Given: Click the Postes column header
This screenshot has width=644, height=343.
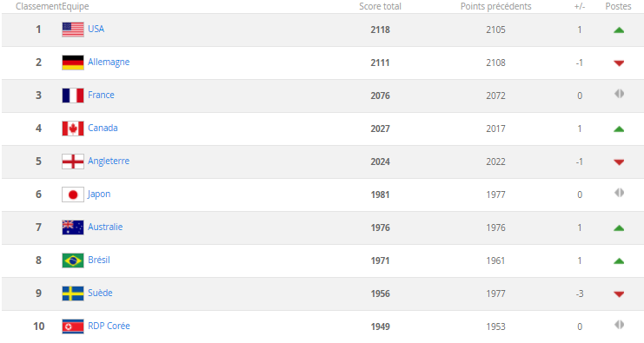Looking at the screenshot, I should pos(618,6).
